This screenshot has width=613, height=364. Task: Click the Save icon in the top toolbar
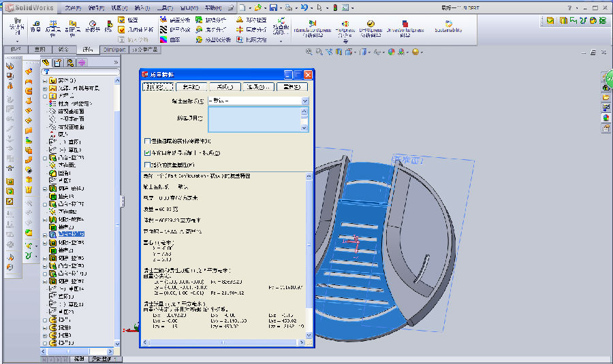tap(273, 7)
